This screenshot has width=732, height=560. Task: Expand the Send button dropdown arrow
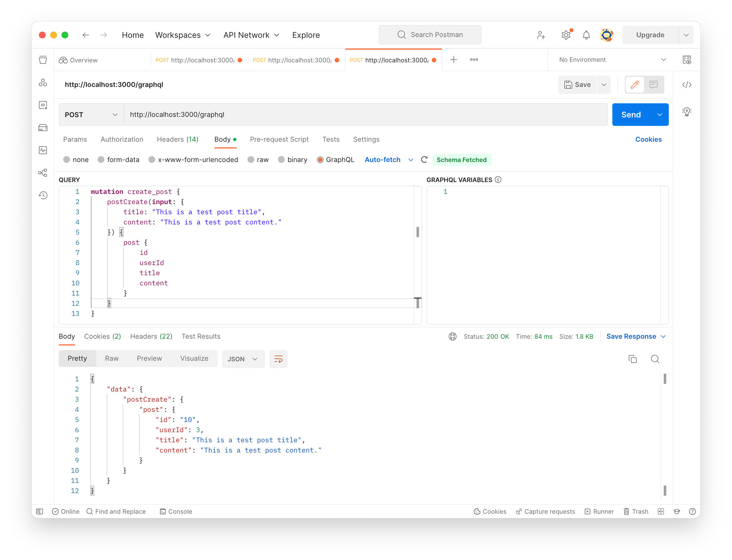(x=659, y=115)
